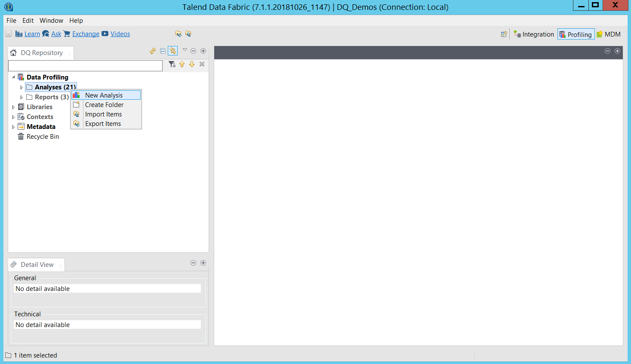
Task: Select New Analysis from context menu
Action: click(x=104, y=95)
